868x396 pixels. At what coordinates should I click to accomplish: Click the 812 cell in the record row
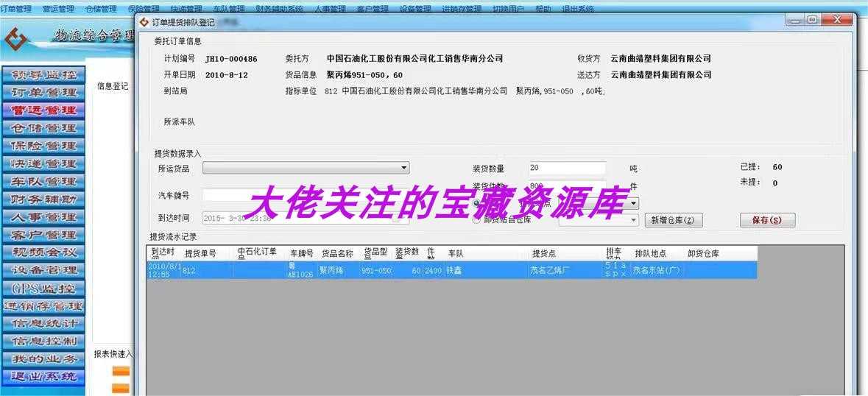(207, 270)
